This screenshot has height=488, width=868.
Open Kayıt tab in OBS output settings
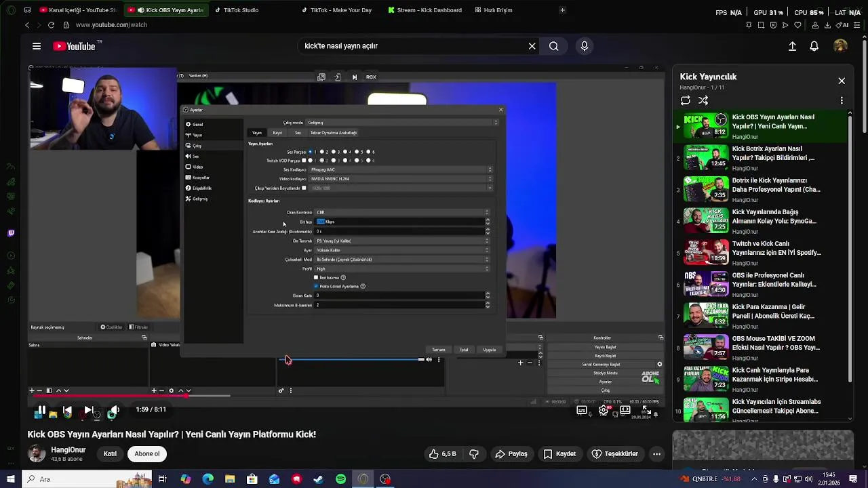277,133
